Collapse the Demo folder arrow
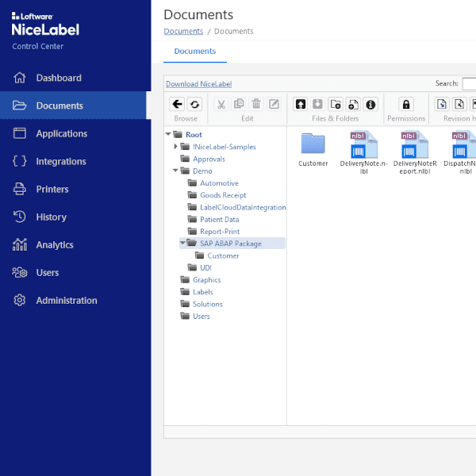The width and height of the screenshot is (476, 476). point(175,171)
